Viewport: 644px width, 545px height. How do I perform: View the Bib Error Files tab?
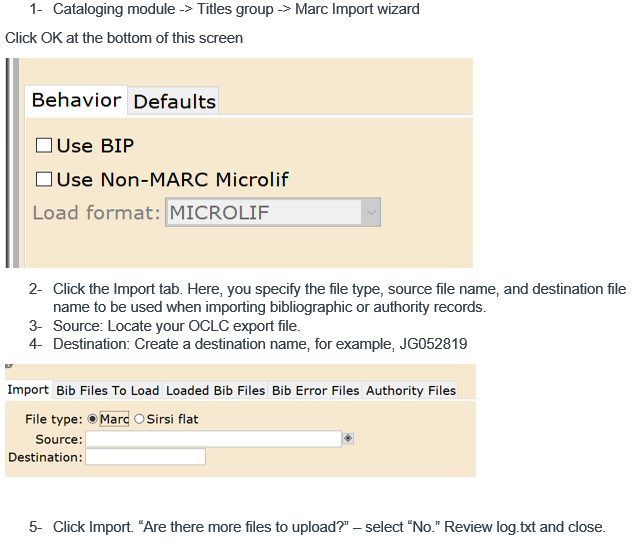click(x=315, y=390)
